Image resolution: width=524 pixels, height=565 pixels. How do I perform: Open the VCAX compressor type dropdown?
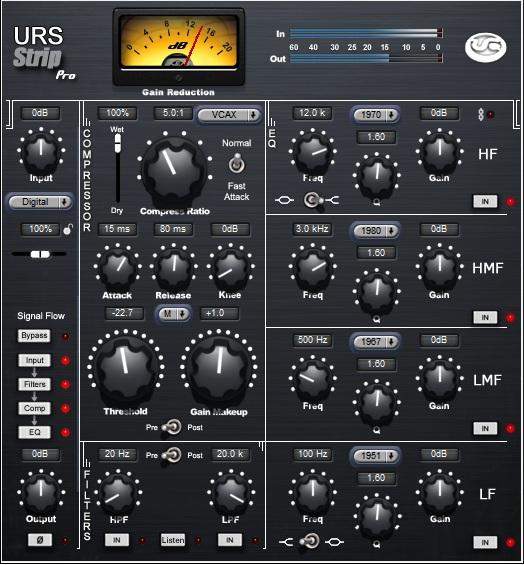[229, 115]
